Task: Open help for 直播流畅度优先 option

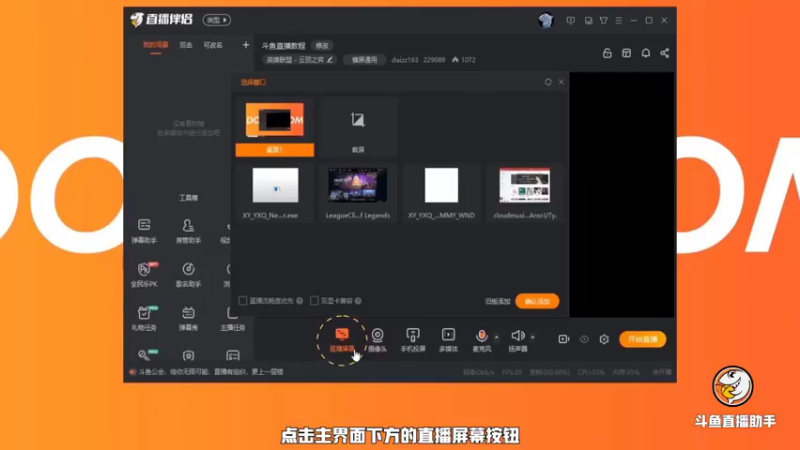Action: click(x=299, y=301)
